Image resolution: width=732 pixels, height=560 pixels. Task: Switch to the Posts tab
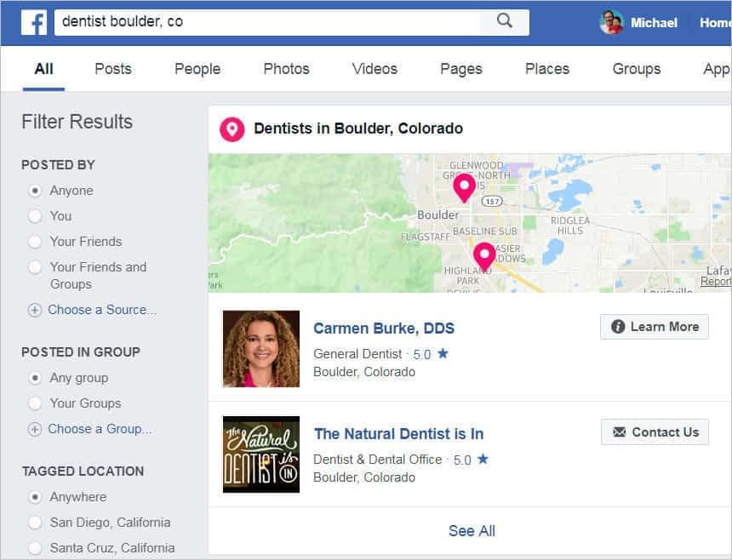(x=113, y=69)
